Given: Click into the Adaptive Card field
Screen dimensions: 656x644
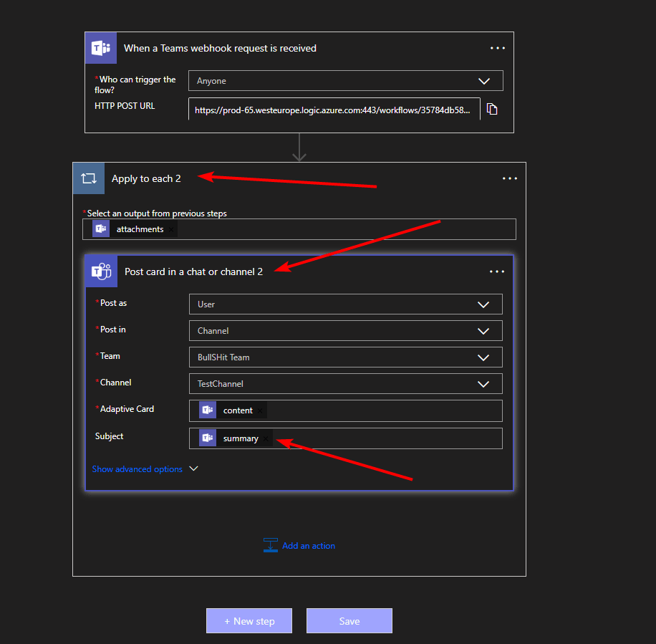Looking at the screenshot, I should pyautogui.click(x=346, y=411).
